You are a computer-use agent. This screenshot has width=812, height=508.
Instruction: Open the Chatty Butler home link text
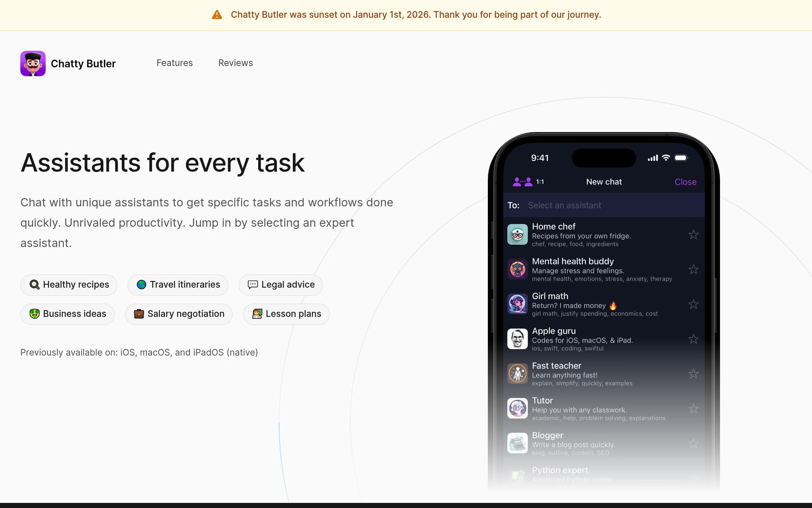point(83,63)
